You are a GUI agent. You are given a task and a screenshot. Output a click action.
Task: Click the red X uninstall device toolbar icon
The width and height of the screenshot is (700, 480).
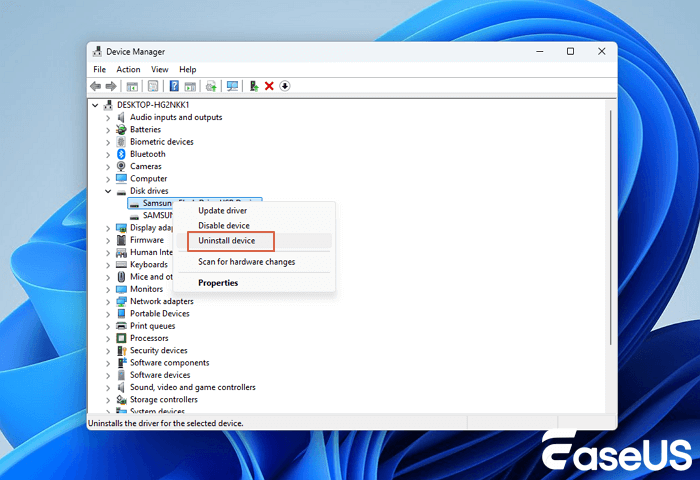pyautogui.click(x=269, y=86)
